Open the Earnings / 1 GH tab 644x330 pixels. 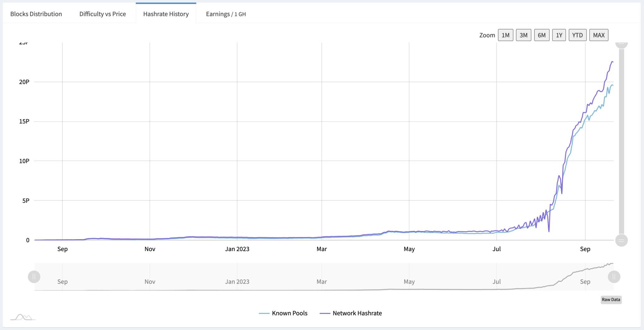(226, 14)
